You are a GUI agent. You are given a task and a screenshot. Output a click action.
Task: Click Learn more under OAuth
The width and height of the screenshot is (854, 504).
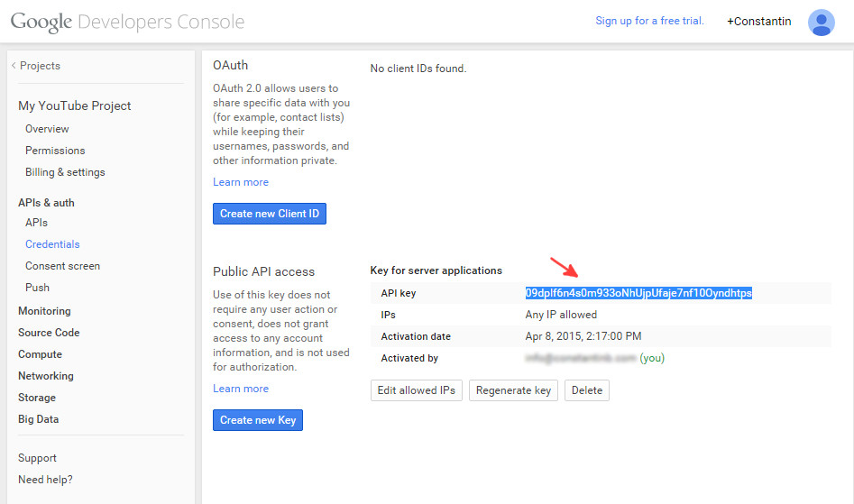point(241,182)
